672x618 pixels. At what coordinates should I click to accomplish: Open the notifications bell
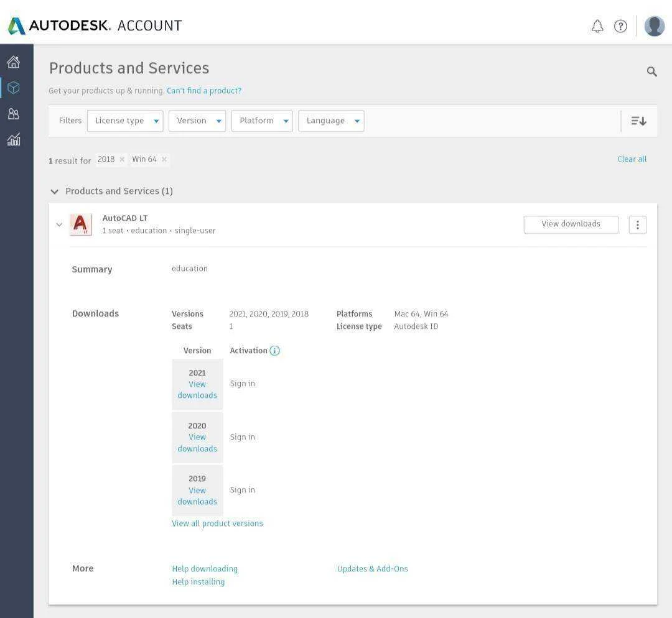597,26
